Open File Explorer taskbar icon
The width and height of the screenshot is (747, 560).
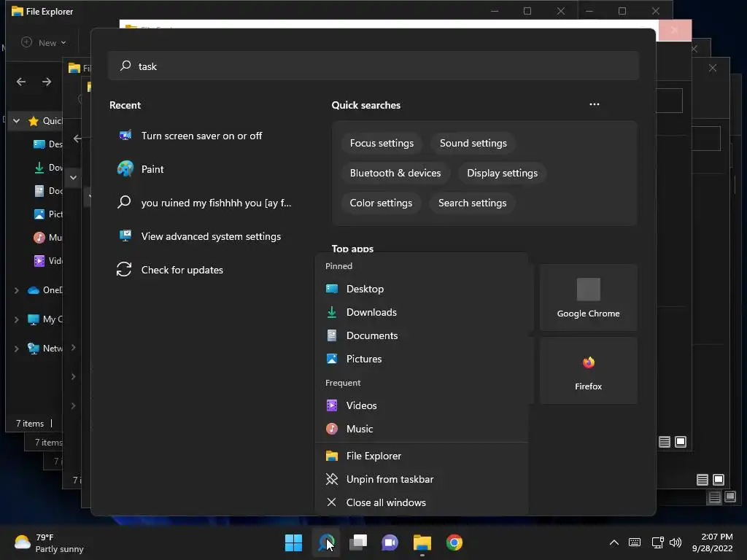[422, 542]
